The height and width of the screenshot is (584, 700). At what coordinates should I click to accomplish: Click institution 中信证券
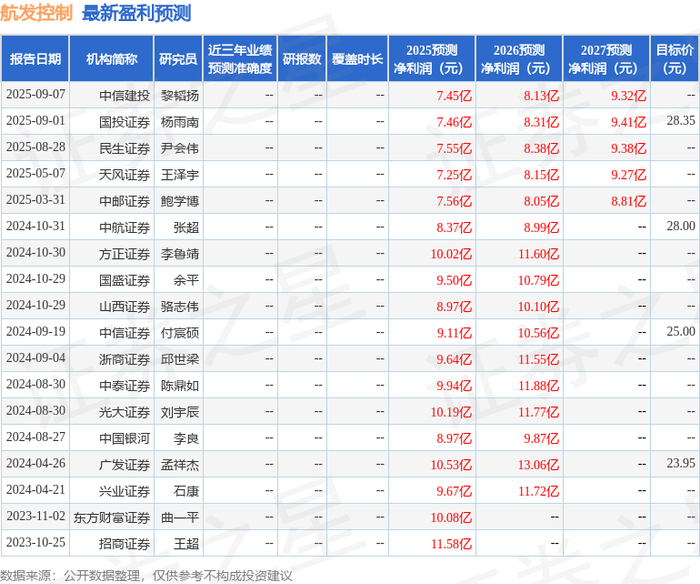pyautogui.click(x=125, y=333)
